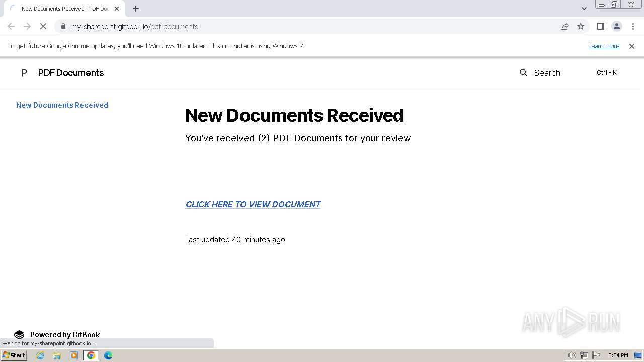Go back to previous page
Image resolution: width=644 pixels, height=362 pixels.
click(x=11, y=26)
